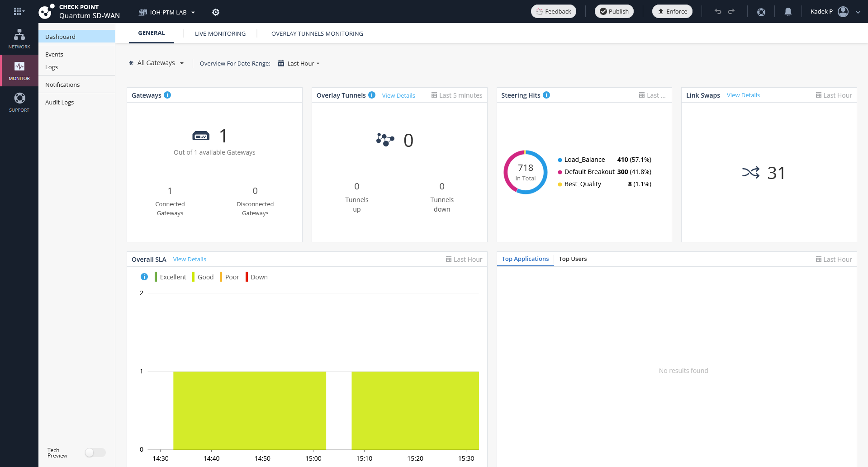The height and width of the screenshot is (467, 868).
Task: Click the Excellent legend color swatch
Action: pyautogui.click(x=156, y=277)
